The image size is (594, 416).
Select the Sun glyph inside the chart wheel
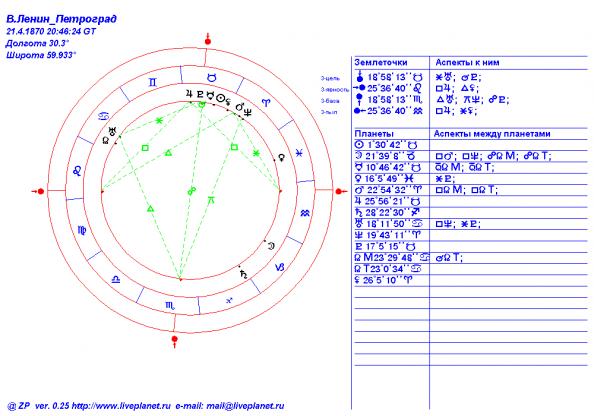(221, 98)
